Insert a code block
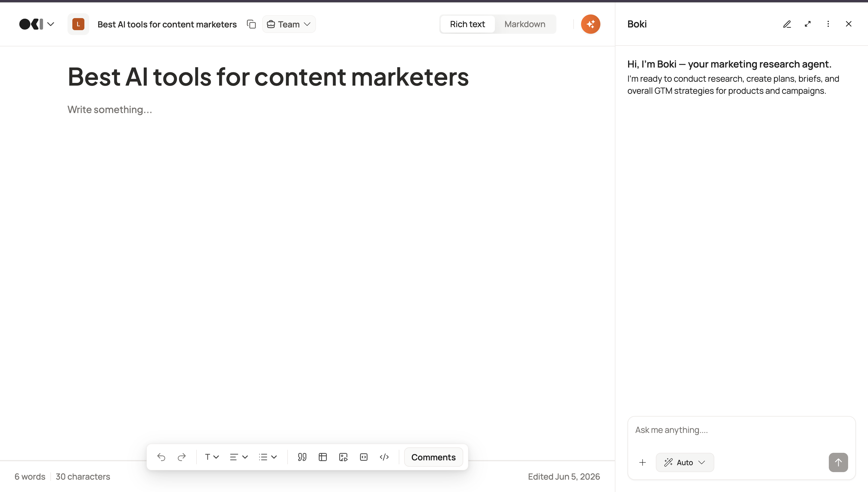This screenshot has width=868, height=492. click(384, 457)
